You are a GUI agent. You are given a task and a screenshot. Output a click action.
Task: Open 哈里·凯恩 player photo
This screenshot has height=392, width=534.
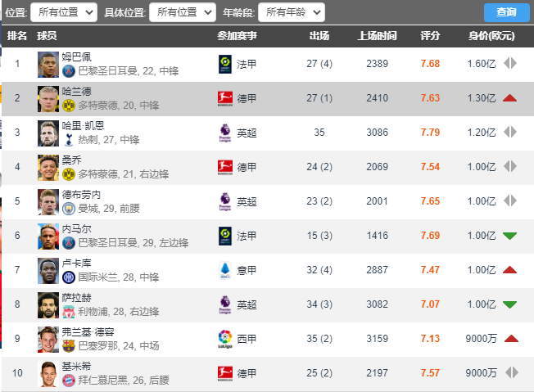(48, 133)
